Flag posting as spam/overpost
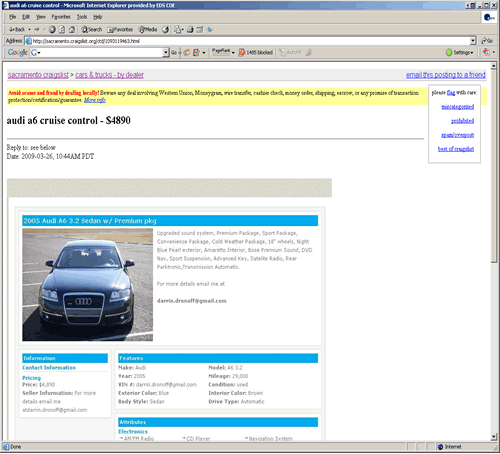This screenshot has height=454, width=500. (457, 135)
